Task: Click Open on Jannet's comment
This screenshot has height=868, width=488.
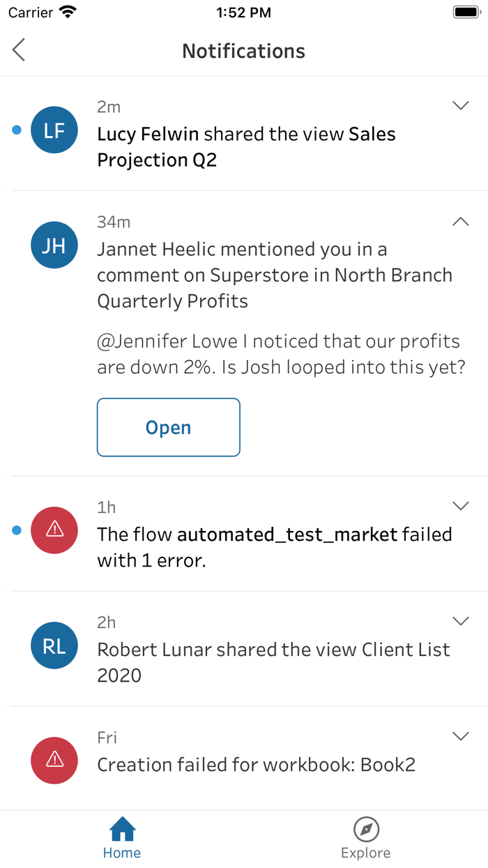Action: click(168, 427)
